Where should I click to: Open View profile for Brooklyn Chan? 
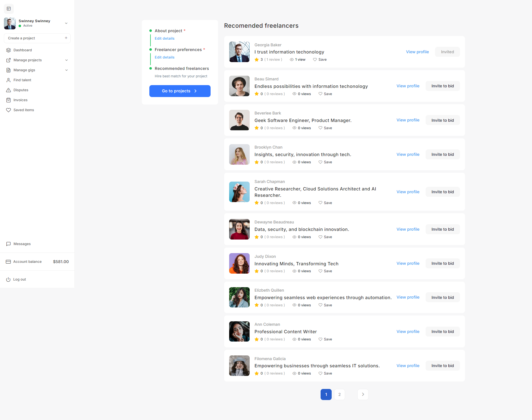coord(408,154)
